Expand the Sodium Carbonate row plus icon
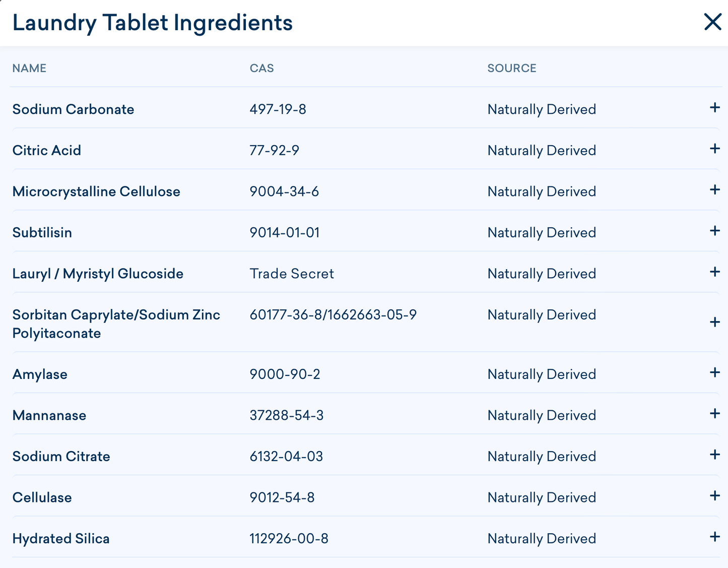728x568 pixels. 714,107
